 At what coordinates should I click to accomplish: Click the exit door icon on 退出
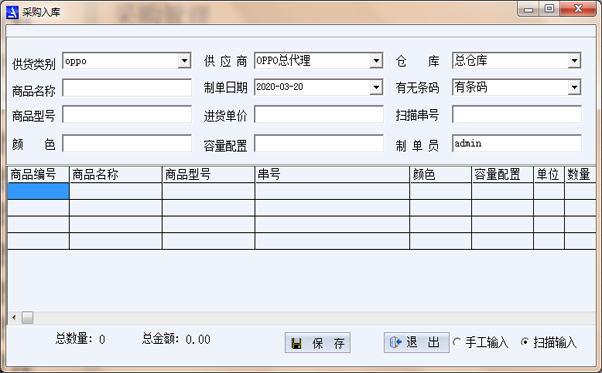pyautogui.click(x=395, y=342)
